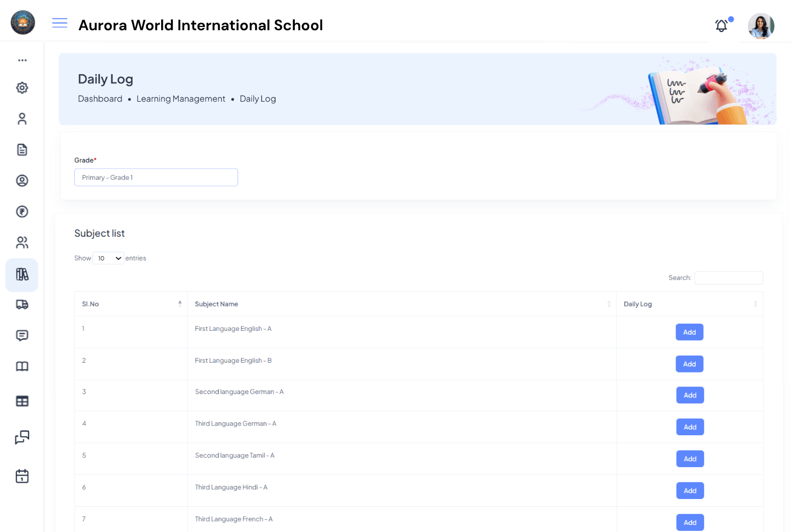Select the student profile icon in sidebar

[x=22, y=118]
